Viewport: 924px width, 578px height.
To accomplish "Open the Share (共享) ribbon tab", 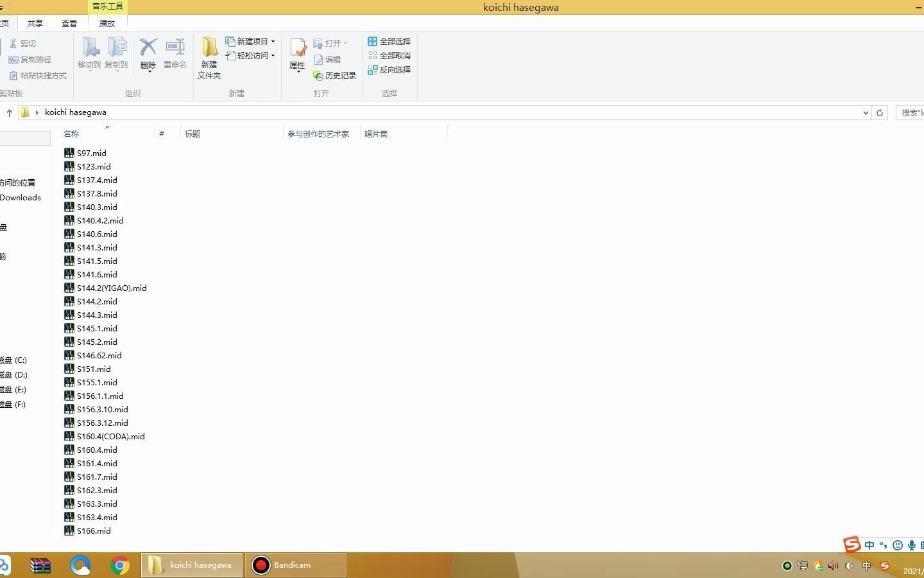I will [x=35, y=23].
